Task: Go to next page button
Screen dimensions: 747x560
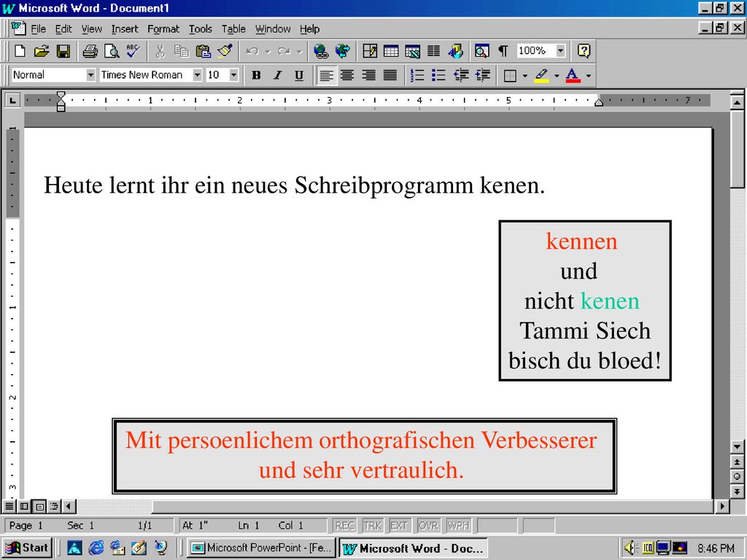Action: tap(737, 492)
